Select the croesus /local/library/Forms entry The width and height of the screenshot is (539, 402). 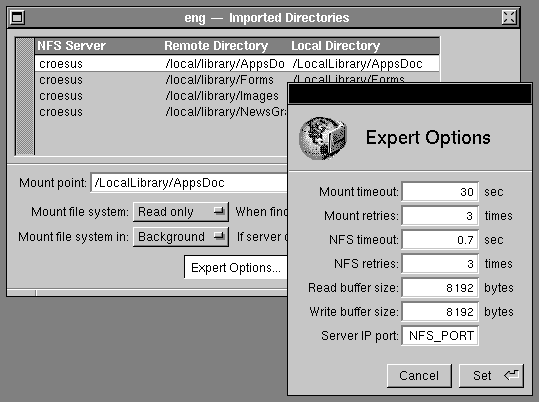(x=161, y=80)
